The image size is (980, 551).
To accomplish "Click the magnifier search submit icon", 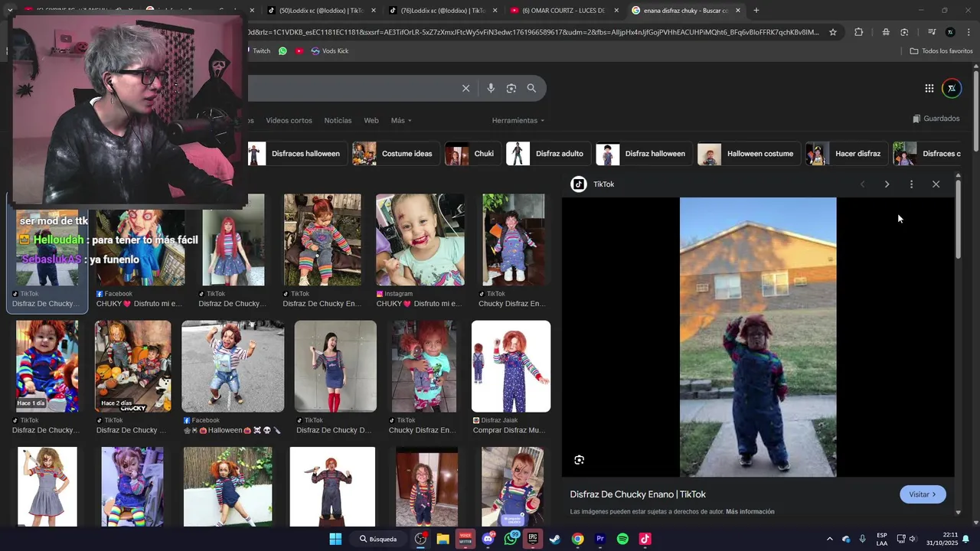I will pos(531,88).
